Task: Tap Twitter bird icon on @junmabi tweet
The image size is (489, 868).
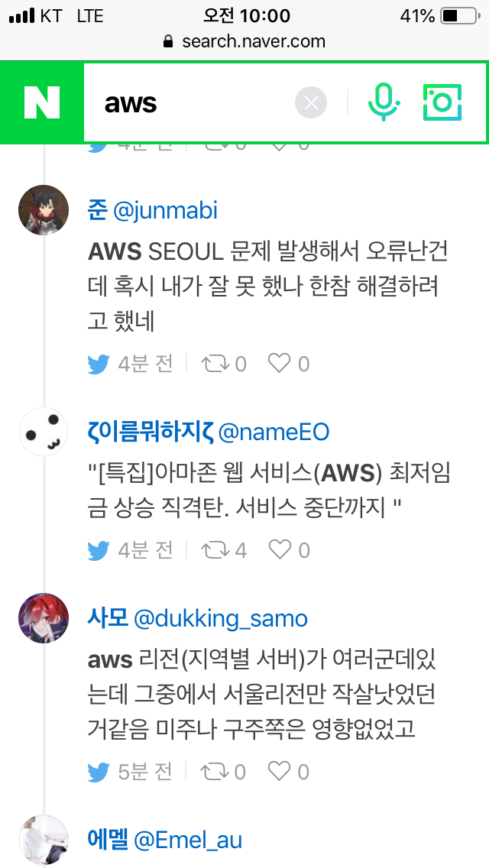Action: (99, 364)
